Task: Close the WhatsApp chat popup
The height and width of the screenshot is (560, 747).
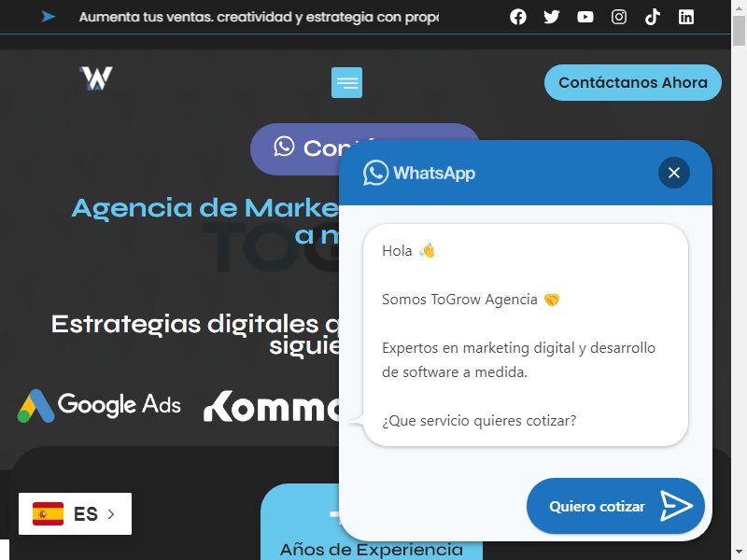Action: click(673, 173)
